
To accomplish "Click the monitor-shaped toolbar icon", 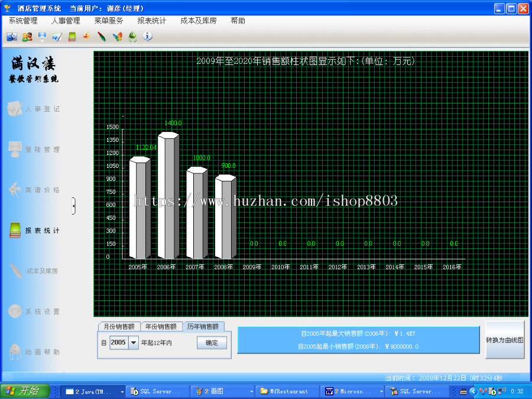I will point(41,37).
